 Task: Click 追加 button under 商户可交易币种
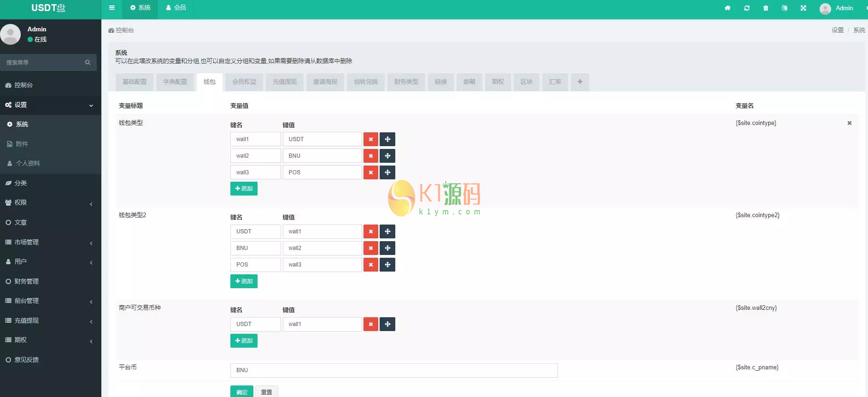pos(244,341)
